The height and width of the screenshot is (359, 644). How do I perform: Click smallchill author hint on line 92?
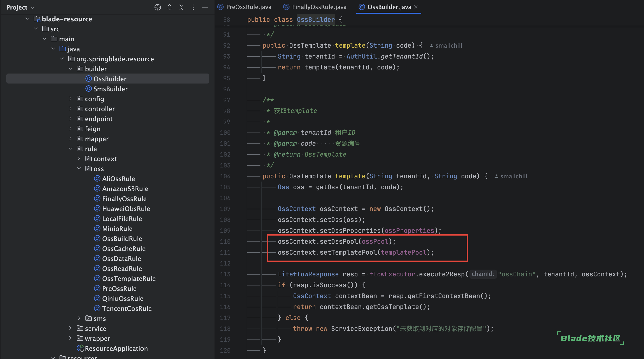pos(446,45)
